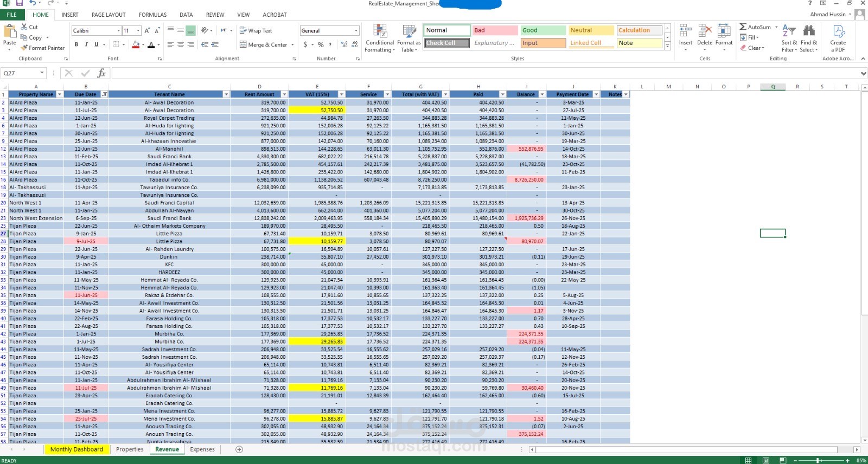Toggle italic formatting
This screenshot has width=868, height=464.
(86, 44)
